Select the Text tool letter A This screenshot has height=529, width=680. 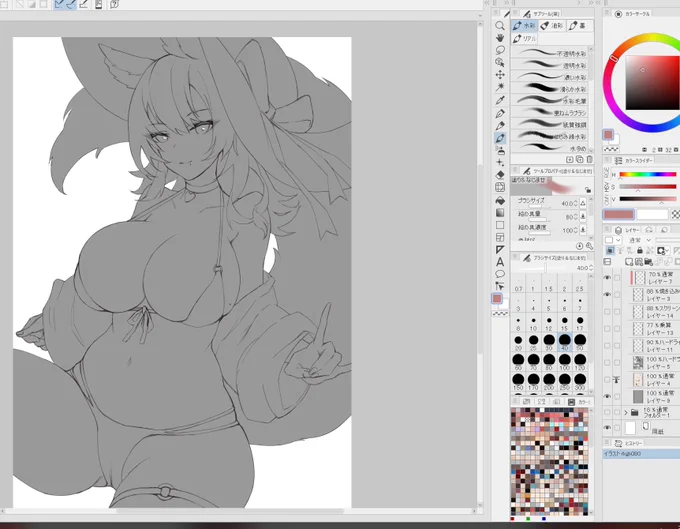[500, 262]
